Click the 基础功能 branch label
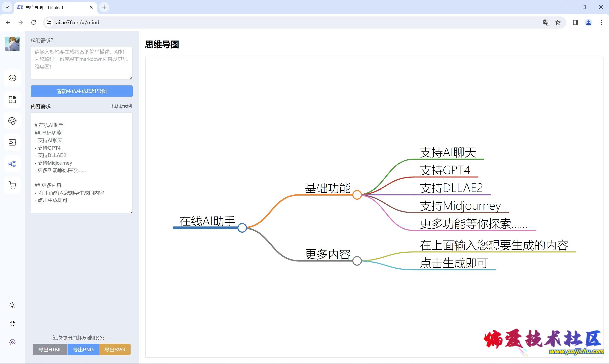The height and width of the screenshot is (364, 609). pyautogui.click(x=328, y=188)
